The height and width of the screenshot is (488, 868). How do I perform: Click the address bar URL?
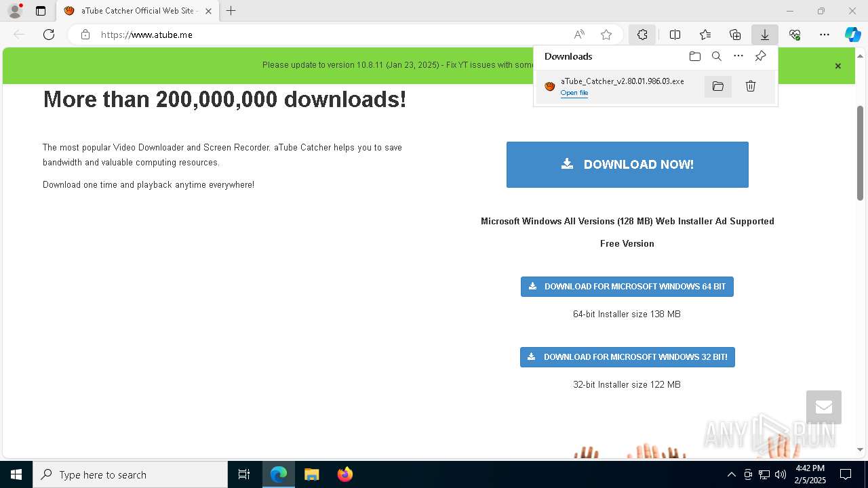146,35
